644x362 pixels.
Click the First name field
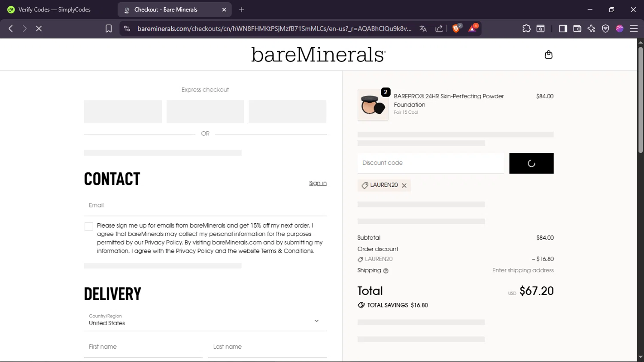point(143,347)
